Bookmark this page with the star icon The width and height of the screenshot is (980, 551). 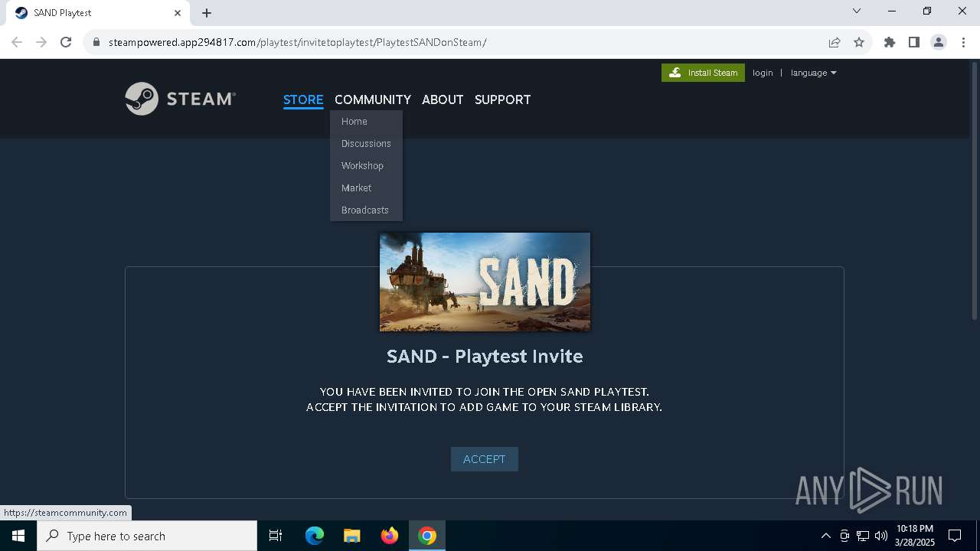tap(859, 42)
